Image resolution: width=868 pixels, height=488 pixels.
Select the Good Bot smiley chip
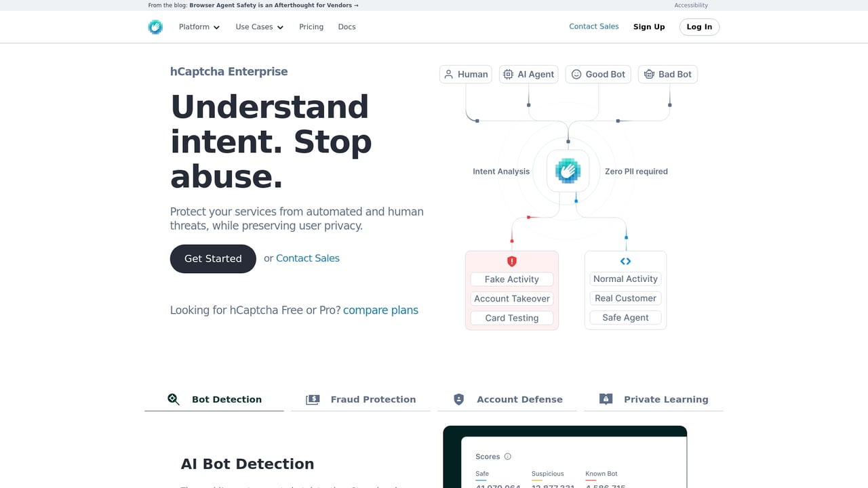597,75
